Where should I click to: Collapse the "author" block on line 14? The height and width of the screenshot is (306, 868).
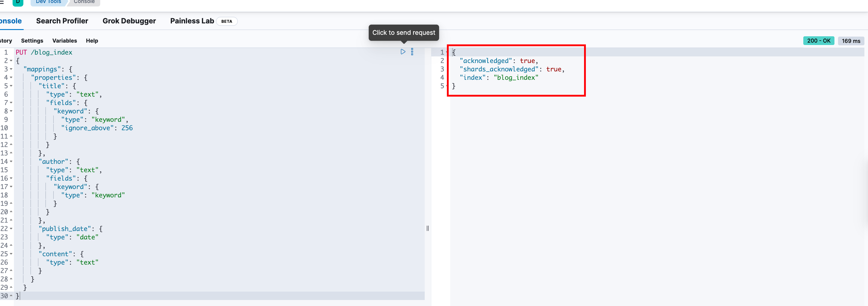click(11, 162)
